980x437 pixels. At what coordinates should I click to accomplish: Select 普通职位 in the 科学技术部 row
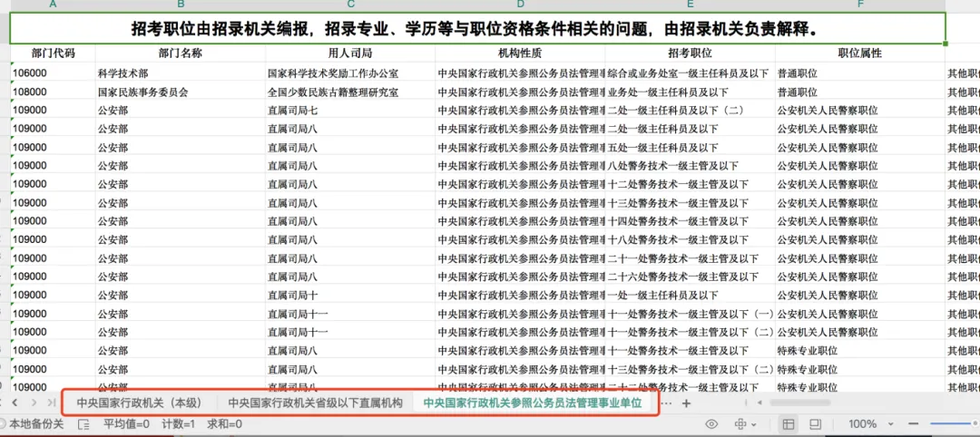pyautogui.click(x=860, y=73)
